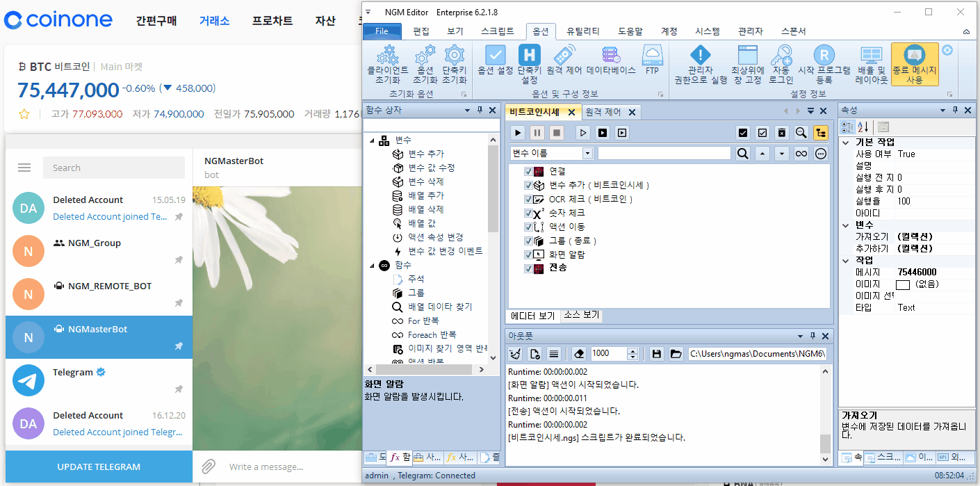This screenshot has width=980, height=486.
Task: Open the NGM_Group chat in Telegram
Action: click(x=99, y=251)
